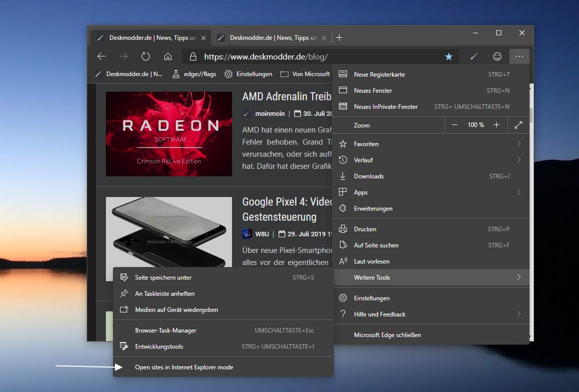The image size is (579, 392).
Task: Open the Radeon Software article thumbnail
Action: (169, 134)
